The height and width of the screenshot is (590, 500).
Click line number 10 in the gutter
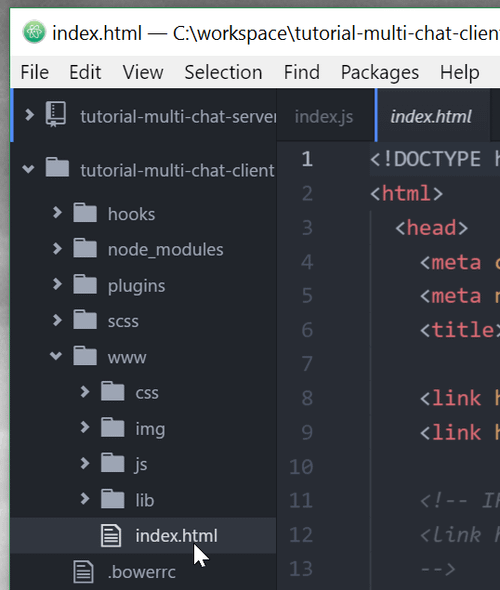tap(301, 467)
